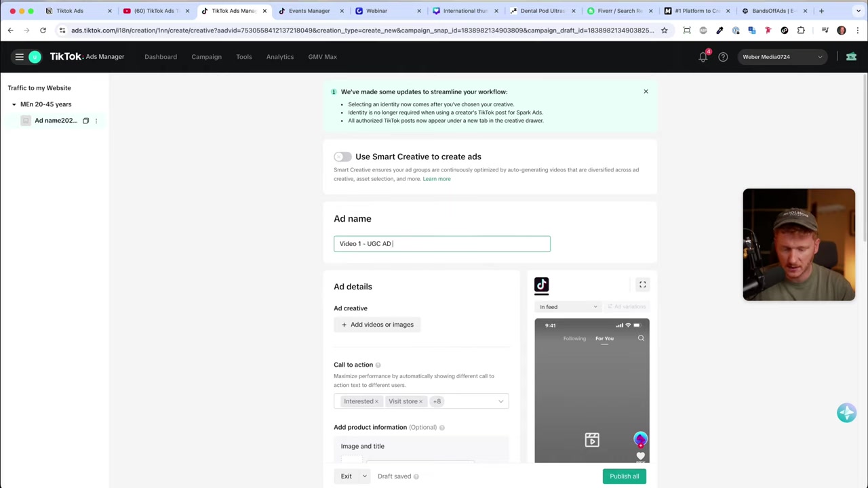Viewport: 868px width, 488px height.
Task: Click the video reel icon in preview
Action: 592,441
